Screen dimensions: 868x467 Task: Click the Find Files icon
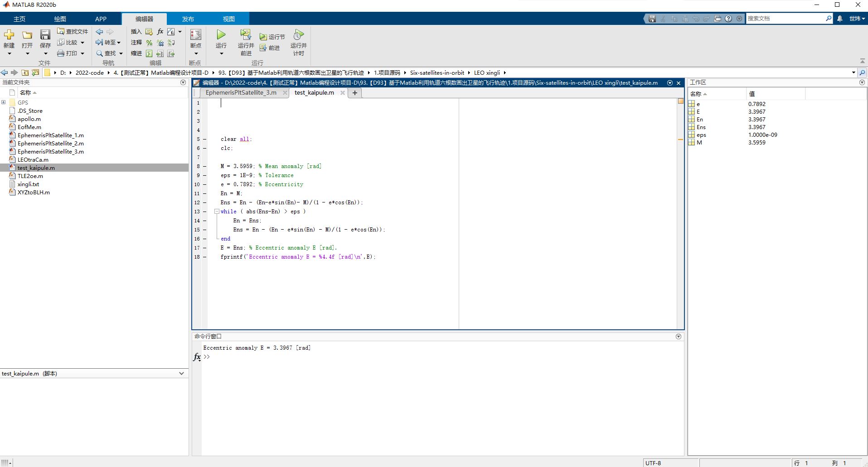point(61,31)
